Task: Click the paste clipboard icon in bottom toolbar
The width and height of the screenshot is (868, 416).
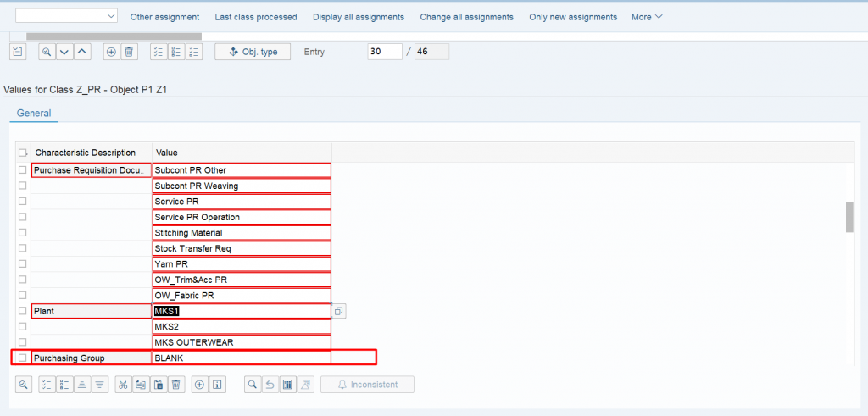Action: [x=159, y=385]
